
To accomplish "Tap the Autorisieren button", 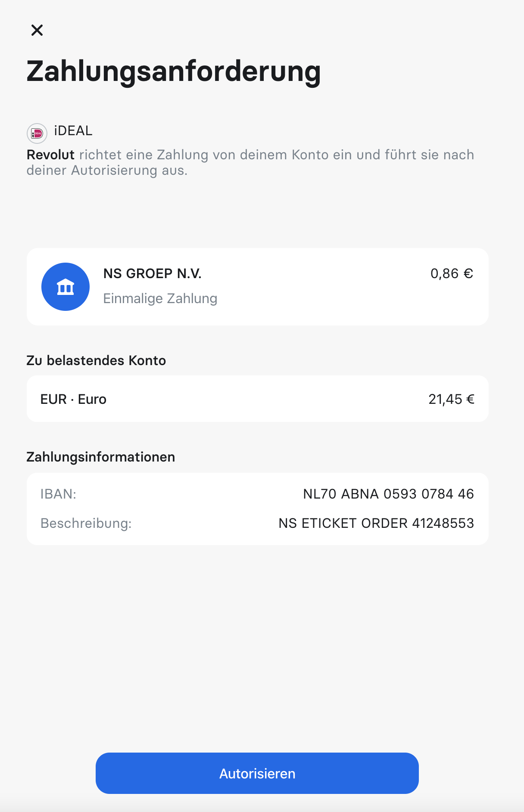I will pos(257,773).
